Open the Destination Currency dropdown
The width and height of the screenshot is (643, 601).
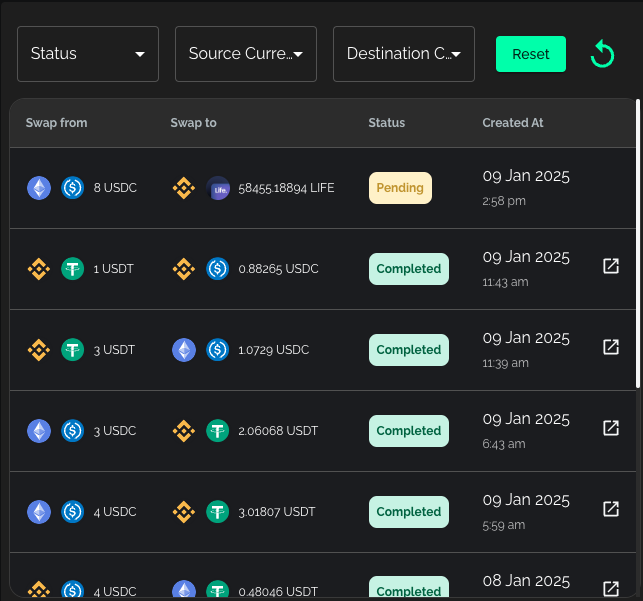tap(404, 54)
